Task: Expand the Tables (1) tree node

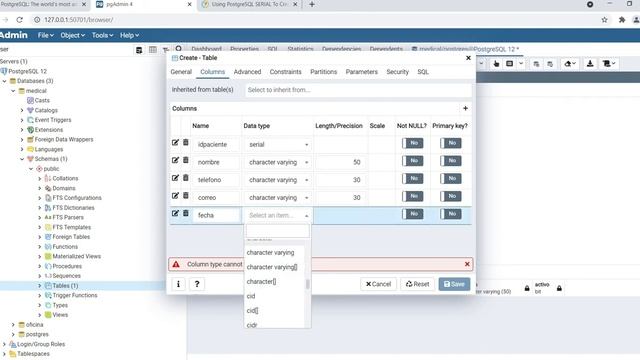Action: click(40, 286)
